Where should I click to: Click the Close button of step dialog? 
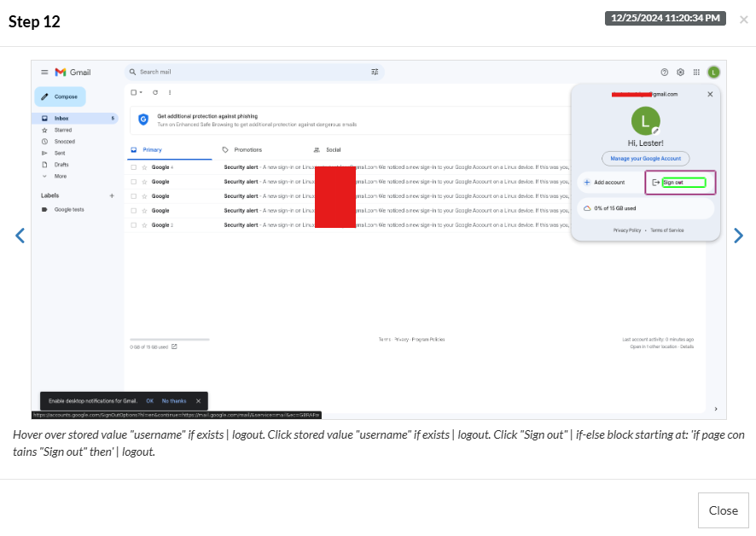point(723,510)
